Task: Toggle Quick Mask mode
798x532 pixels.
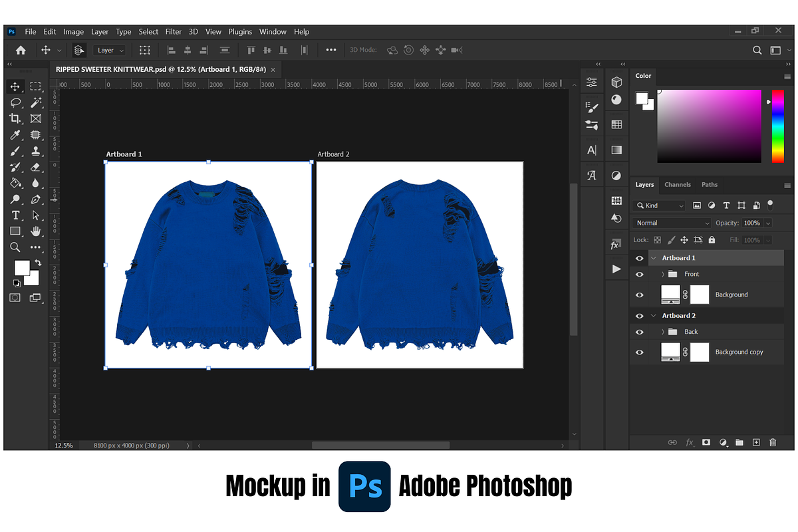Action: [x=15, y=297]
